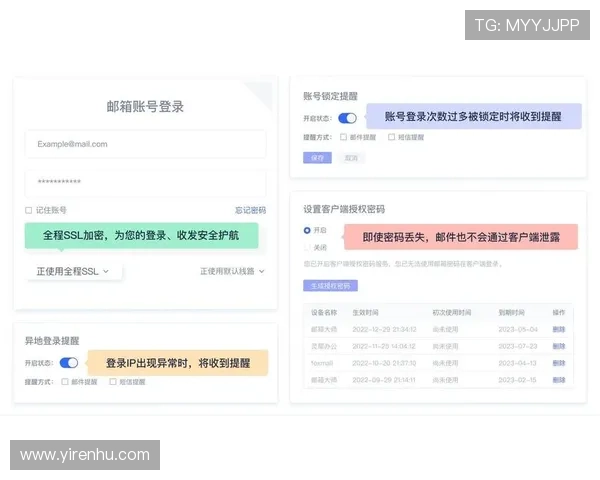Check the 记住账号 remember account checkbox
Viewport: 600px width, 480px height.
tap(28, 210)
